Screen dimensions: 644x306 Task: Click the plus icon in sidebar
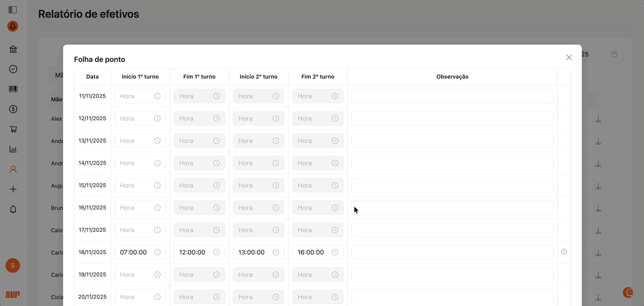13,189
